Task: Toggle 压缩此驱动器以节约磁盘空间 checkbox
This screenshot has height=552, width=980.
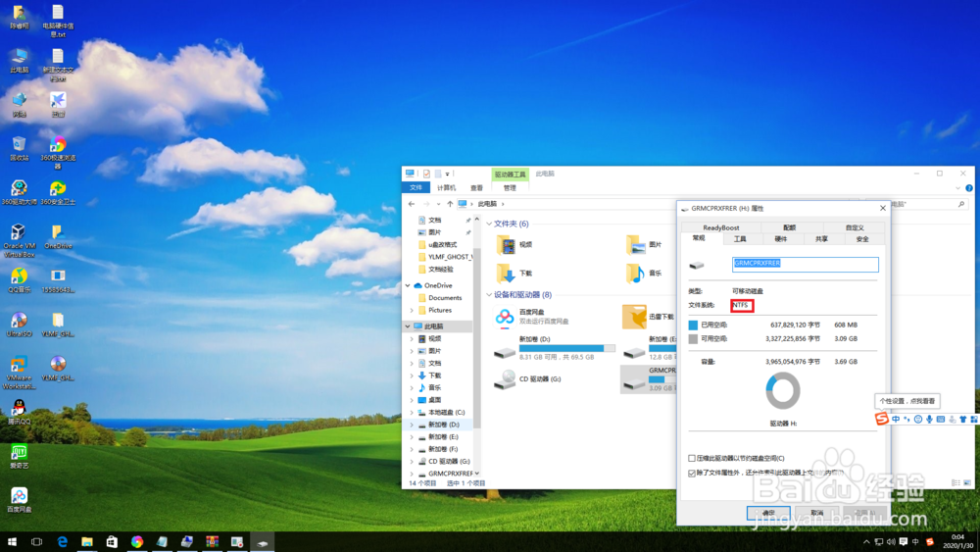Action: click(692, 458)
